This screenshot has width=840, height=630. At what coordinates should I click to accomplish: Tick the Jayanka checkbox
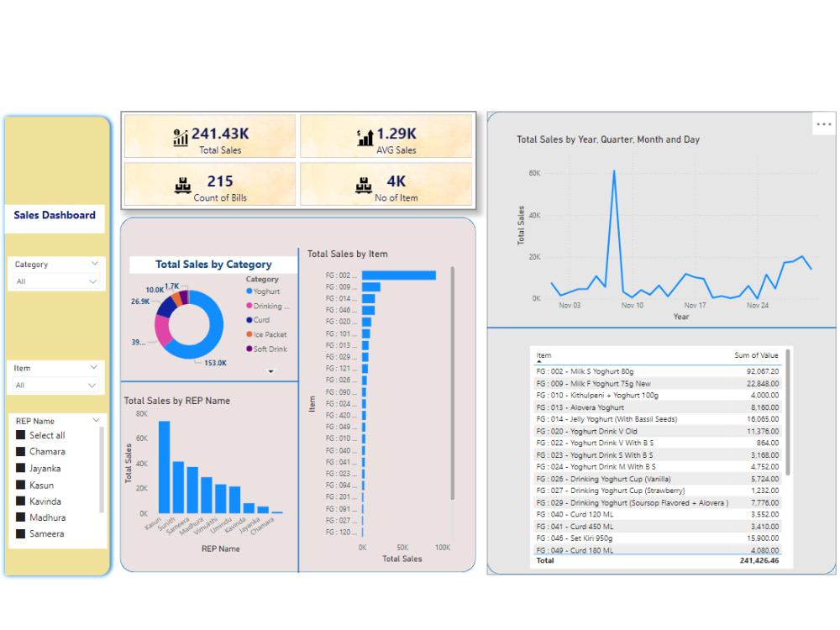point(21,468)
